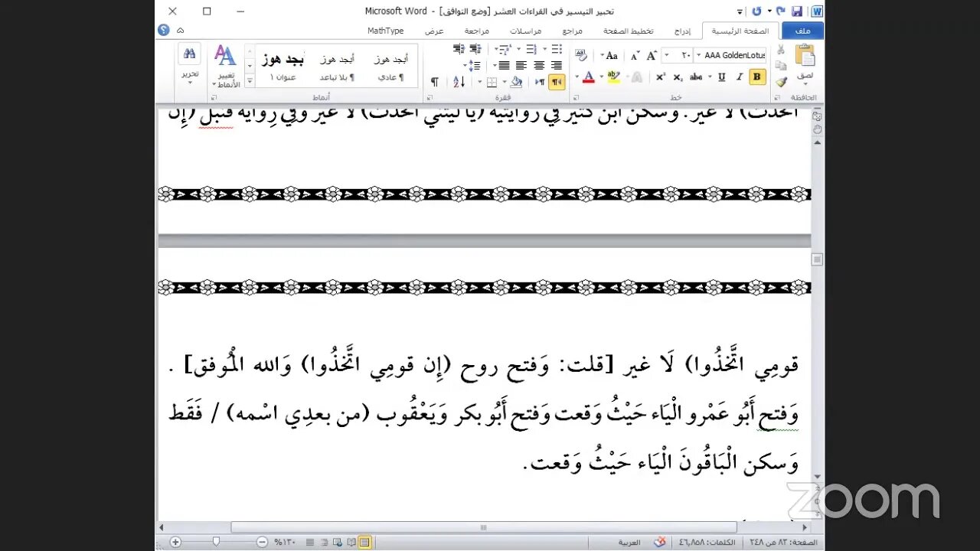Click the Copy icon

(x=781, y=66)
